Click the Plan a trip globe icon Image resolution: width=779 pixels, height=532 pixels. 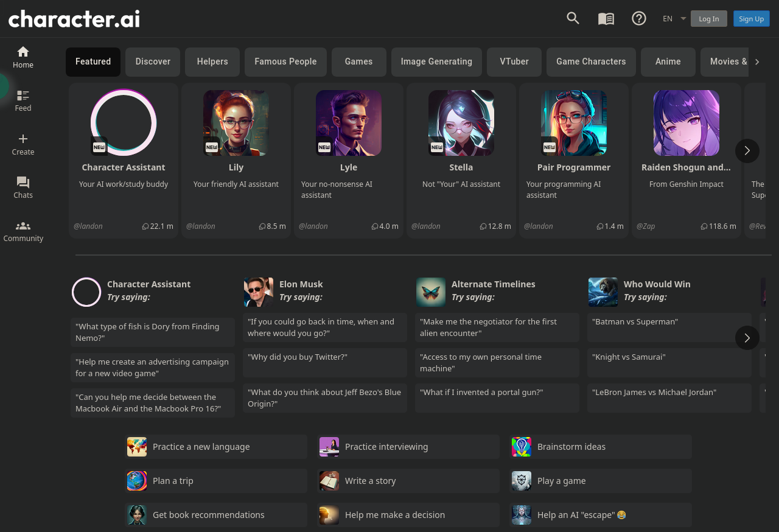point(137,481)
